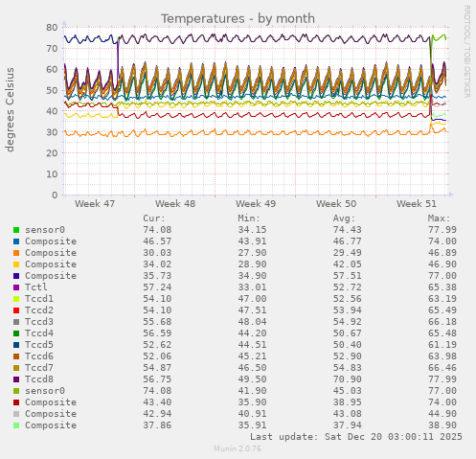476x459 pixels.
Task: Click the dark red swatch of Composite with Cur 43.40
Action: pyautogui.click(x=16, y=402)
